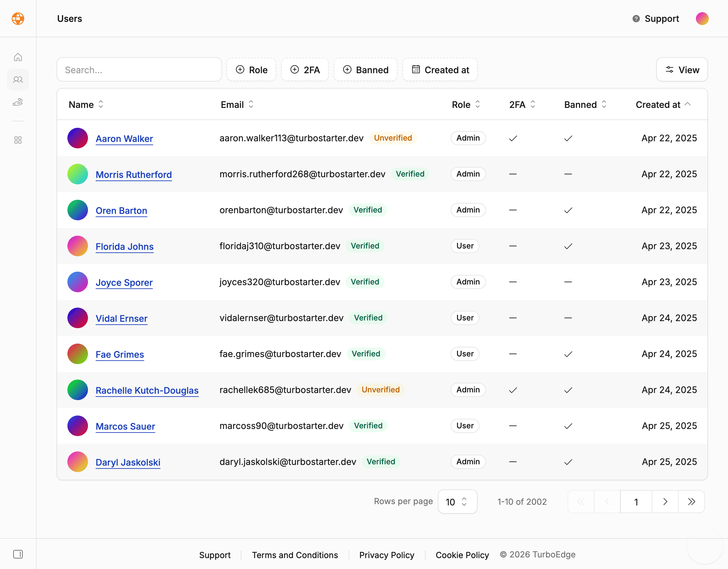Click the 2FA checkmark in Rachelle Kutch-Douglas's row
Viewport: 728px width, 569px height.
tap(513, 390)
